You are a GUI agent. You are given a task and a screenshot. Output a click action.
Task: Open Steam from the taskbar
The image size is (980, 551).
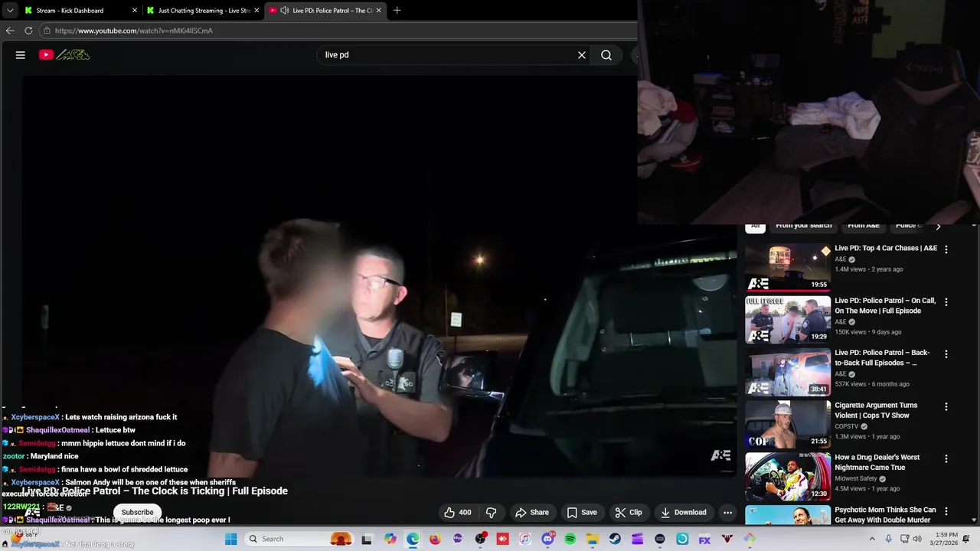tap(615, 539)
